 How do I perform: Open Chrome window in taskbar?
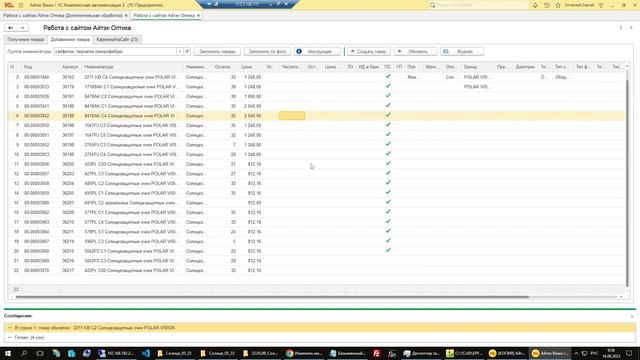304,353
